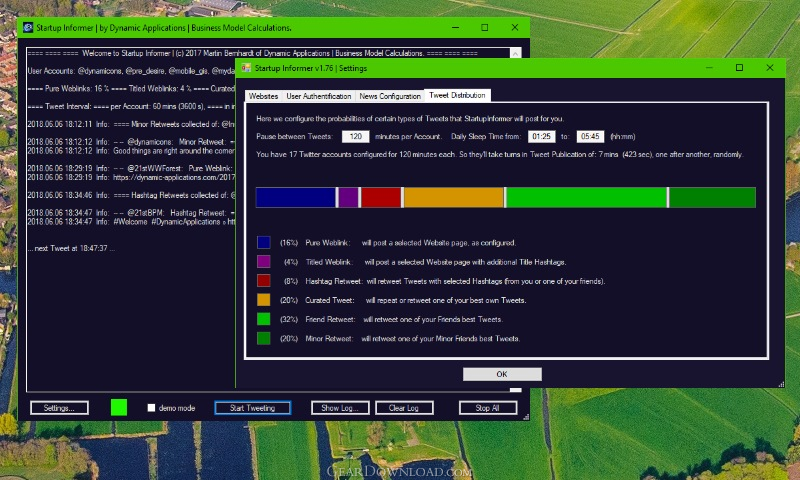The width and height of the screenshot is (800, 480).
Task: Click the resize grip of Settings dialog
Action: point(781,385)
